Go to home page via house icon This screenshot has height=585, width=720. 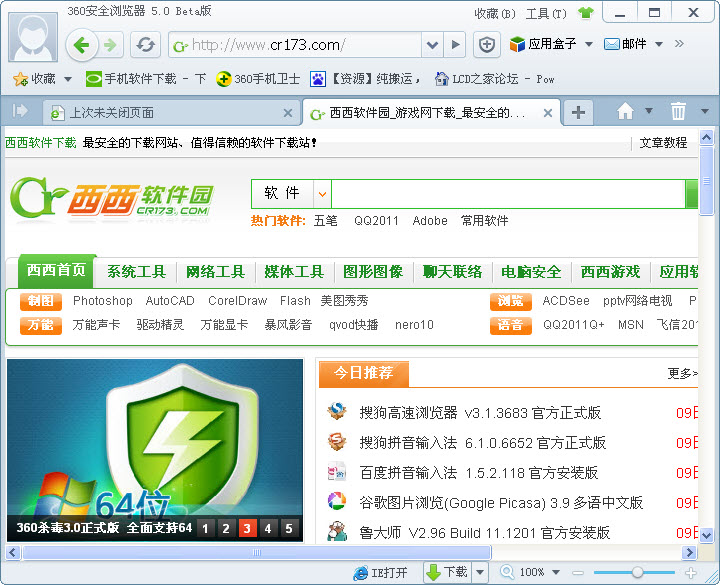(625, 111)
